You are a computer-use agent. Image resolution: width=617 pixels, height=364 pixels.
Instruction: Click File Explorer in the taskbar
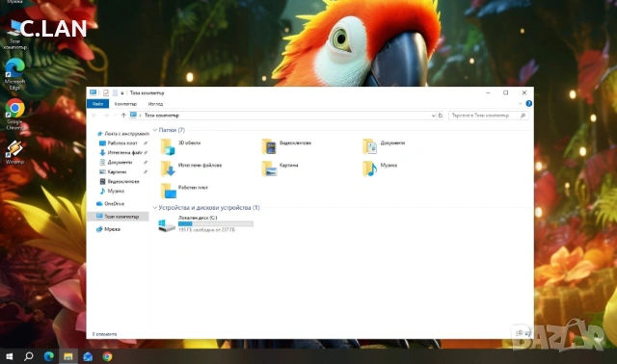point(68,356)
